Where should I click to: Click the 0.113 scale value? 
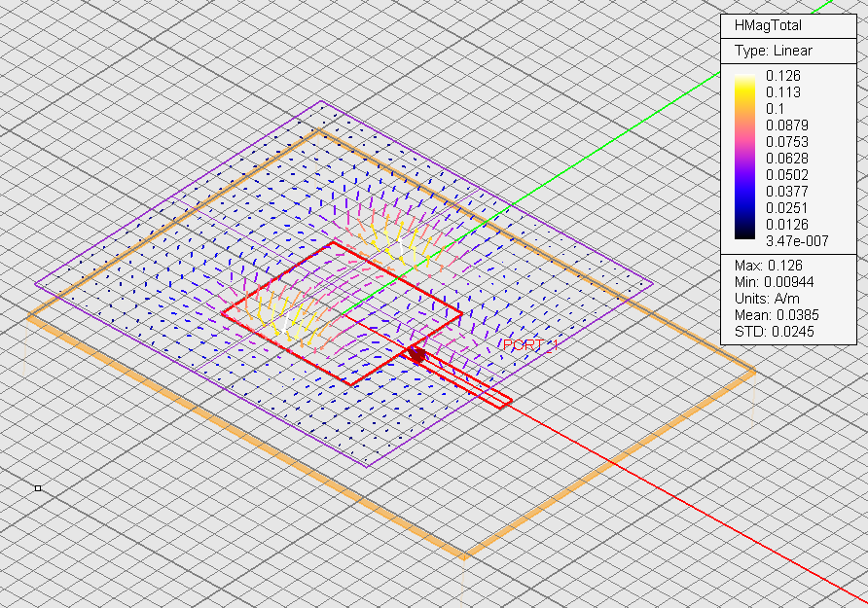(782, 92)
